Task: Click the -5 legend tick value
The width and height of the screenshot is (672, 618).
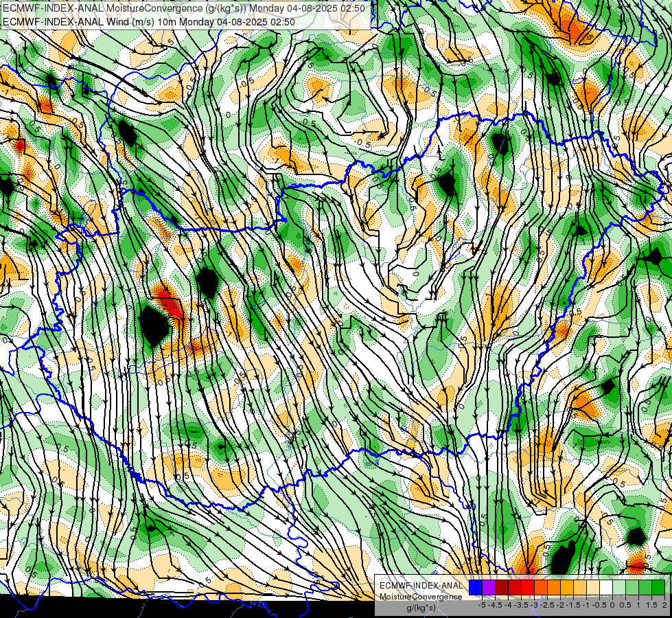Action: pyautogui.click(x=482, y=605)
